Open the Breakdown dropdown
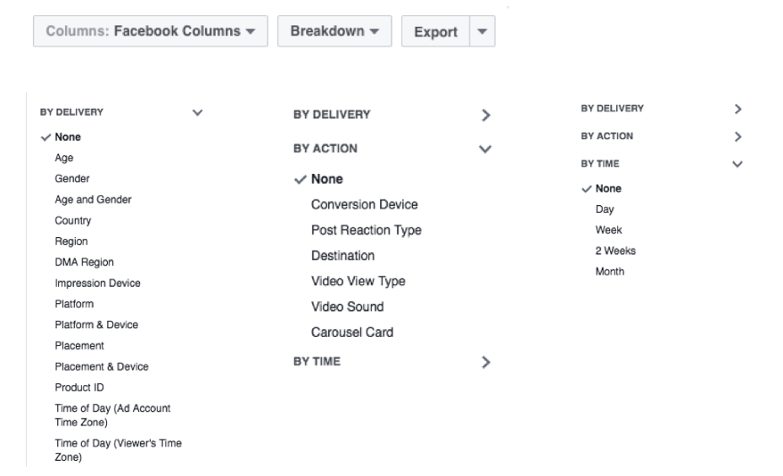Image resolution: width=783 pixels, height=476 pixels. (335, 31)
